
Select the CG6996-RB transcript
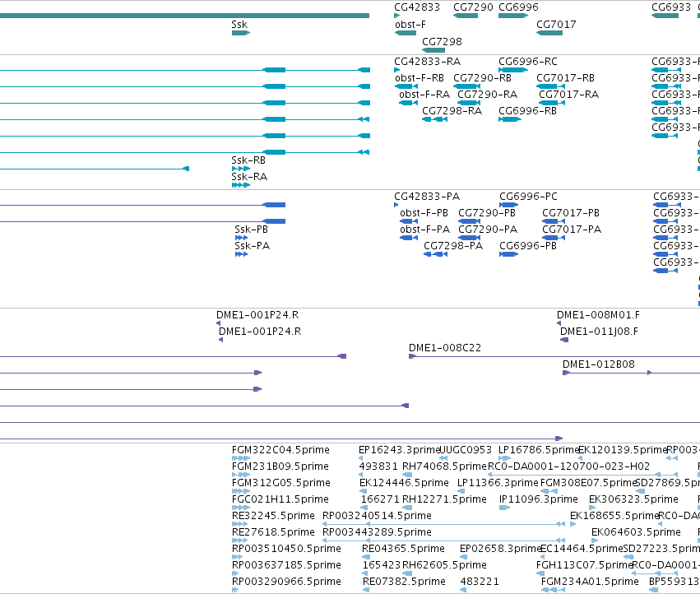pos(510,119)
